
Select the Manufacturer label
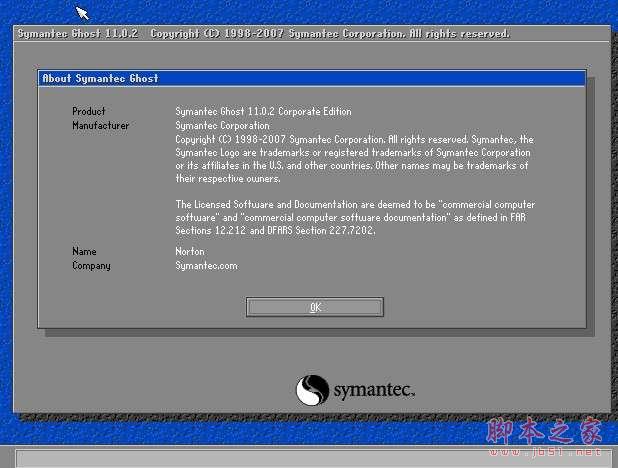pyautogui.click(x=101, y=125)
